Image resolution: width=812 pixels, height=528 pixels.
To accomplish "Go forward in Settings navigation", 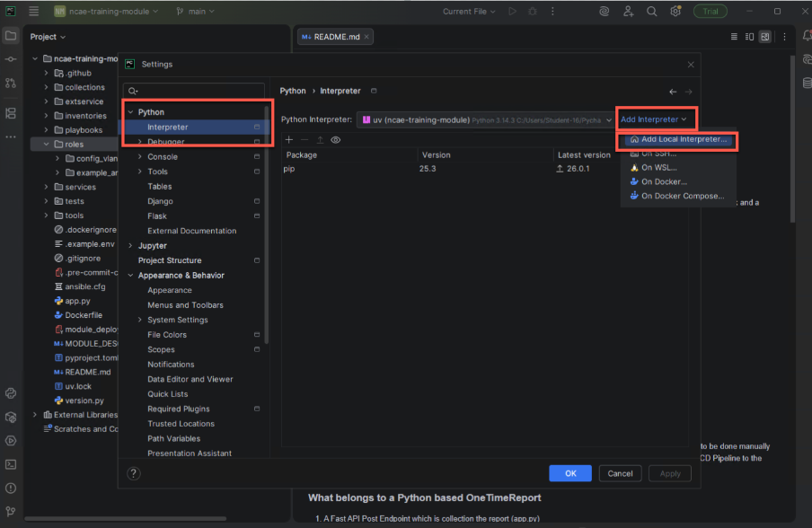I will pos(688,92).
